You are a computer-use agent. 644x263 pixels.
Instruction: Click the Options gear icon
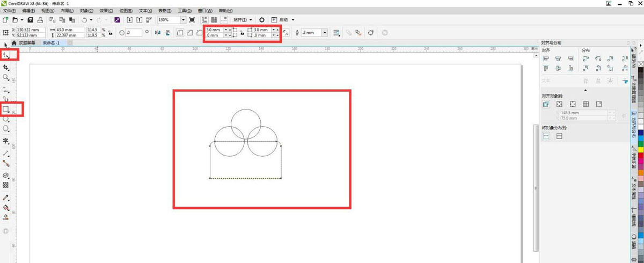tap(262, 20)
